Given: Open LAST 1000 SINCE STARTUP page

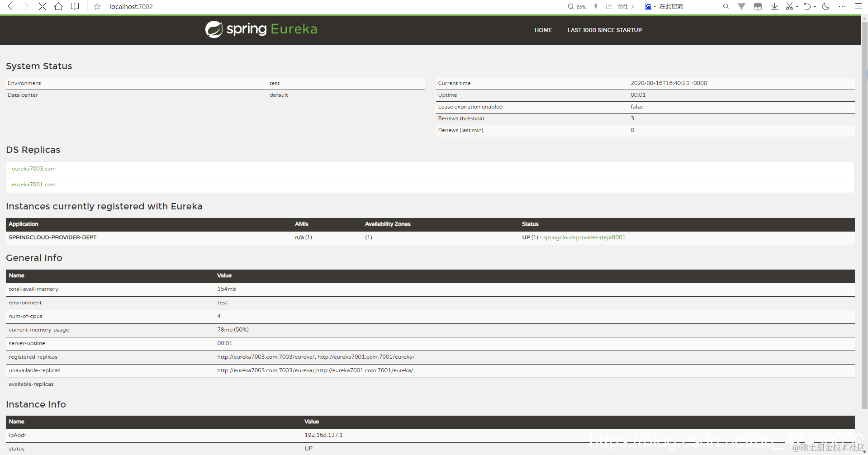Looking at the screenshot, I should [x=605, y=30].
